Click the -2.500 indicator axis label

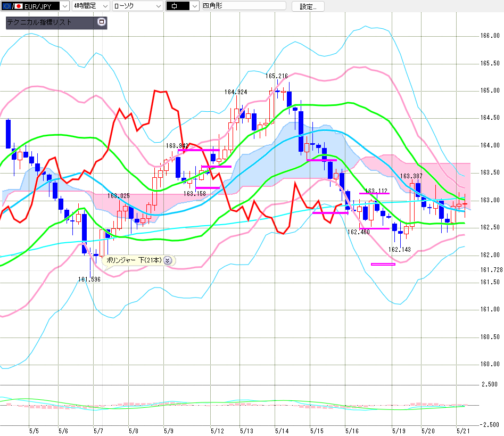pos(490,425)
